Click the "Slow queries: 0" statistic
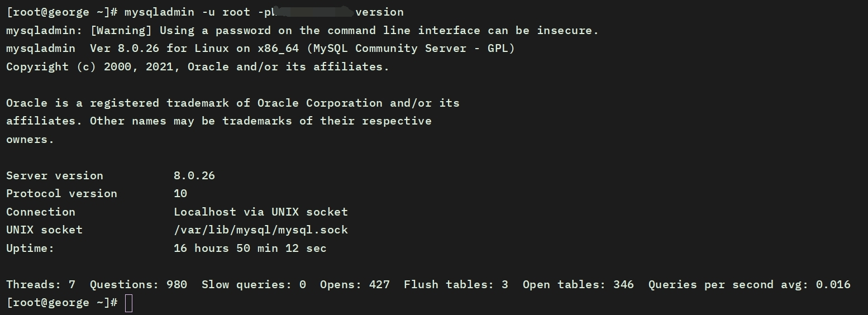 254,285
